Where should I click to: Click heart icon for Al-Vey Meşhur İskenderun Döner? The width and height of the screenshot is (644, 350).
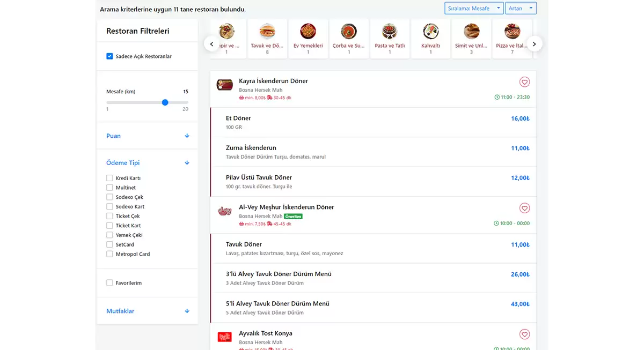tap(524, 208)
